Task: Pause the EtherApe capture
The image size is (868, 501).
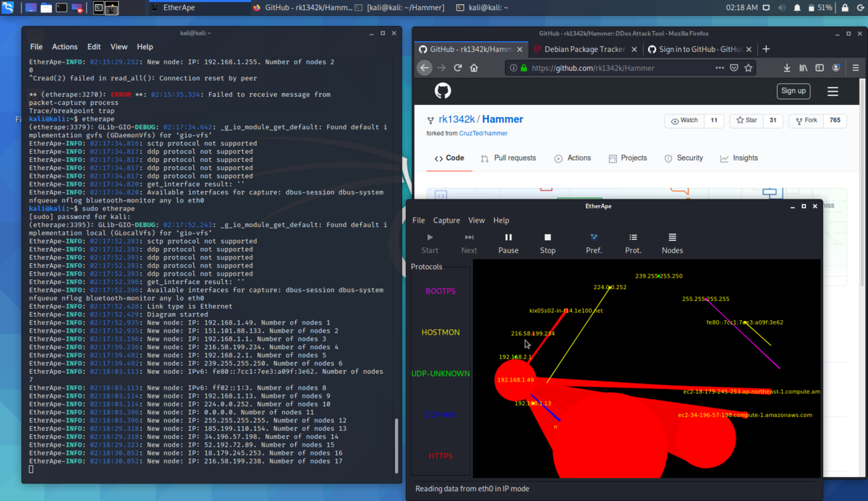Action: 509,237
